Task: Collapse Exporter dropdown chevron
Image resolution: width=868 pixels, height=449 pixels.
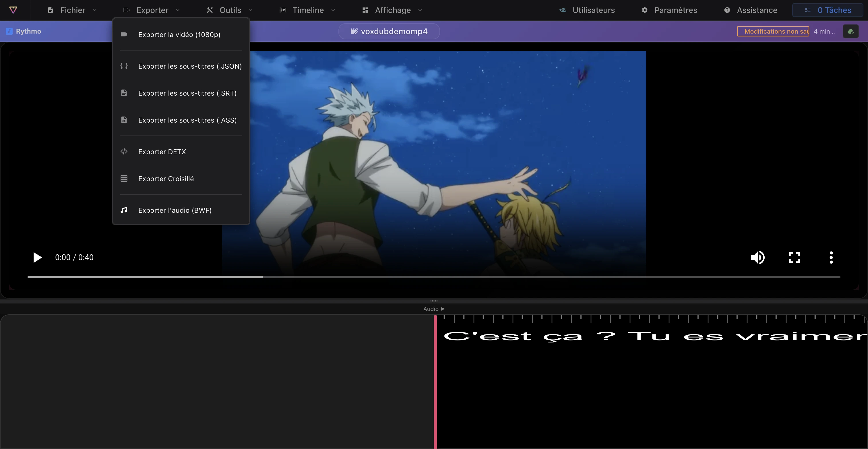Action: click(178, 10)
